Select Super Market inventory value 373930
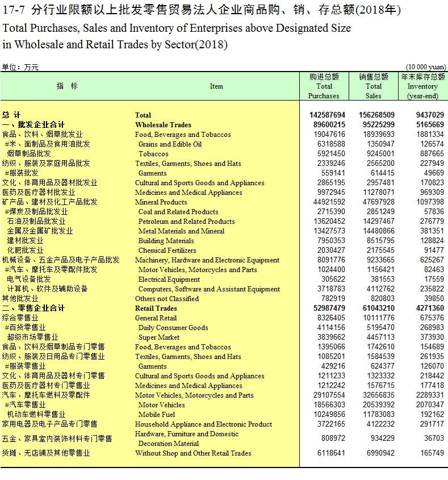This screenshot has height=480, width=448. [432, 337]
